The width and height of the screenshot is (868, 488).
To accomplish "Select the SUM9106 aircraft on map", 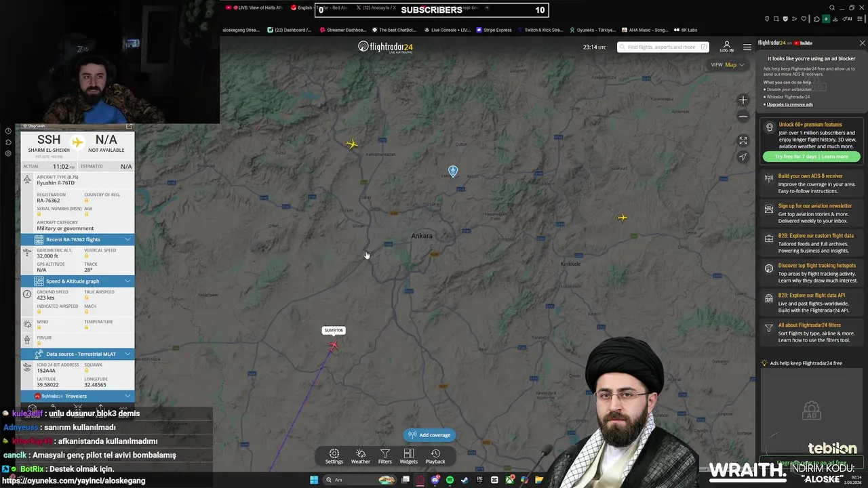I will click(x=333, y=345).
